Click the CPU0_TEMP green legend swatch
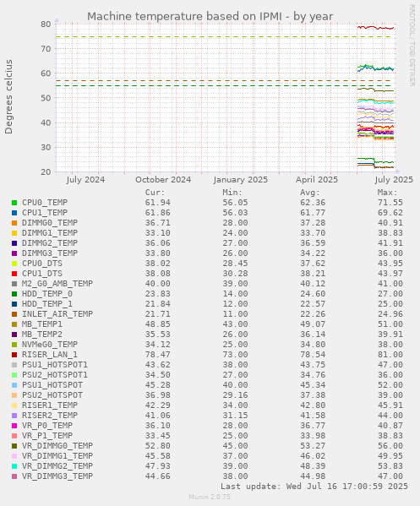 pos(14,203)
